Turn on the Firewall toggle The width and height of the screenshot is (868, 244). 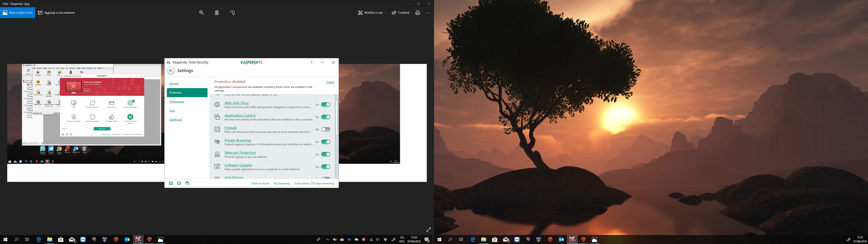click(325, 129)
